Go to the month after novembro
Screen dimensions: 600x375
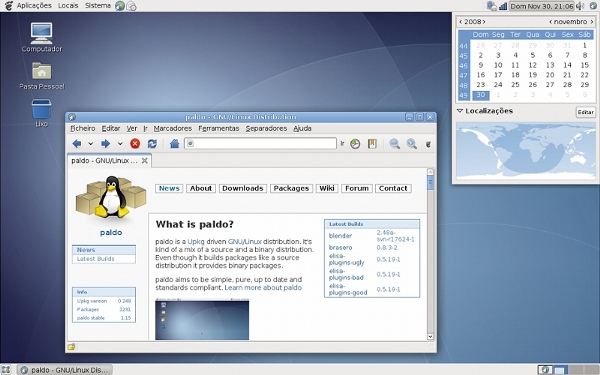click(591, 22)
